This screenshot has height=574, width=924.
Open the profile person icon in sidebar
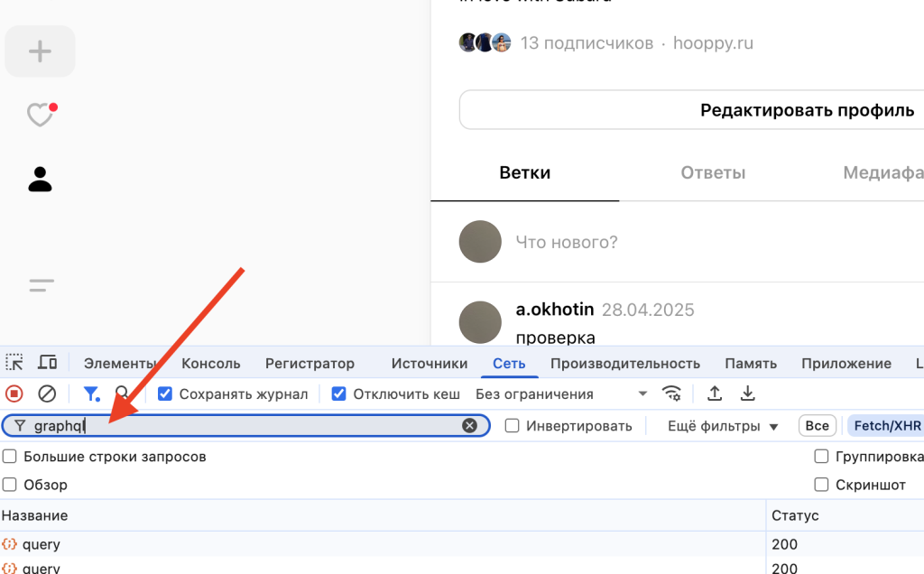[x=40, y=180]
